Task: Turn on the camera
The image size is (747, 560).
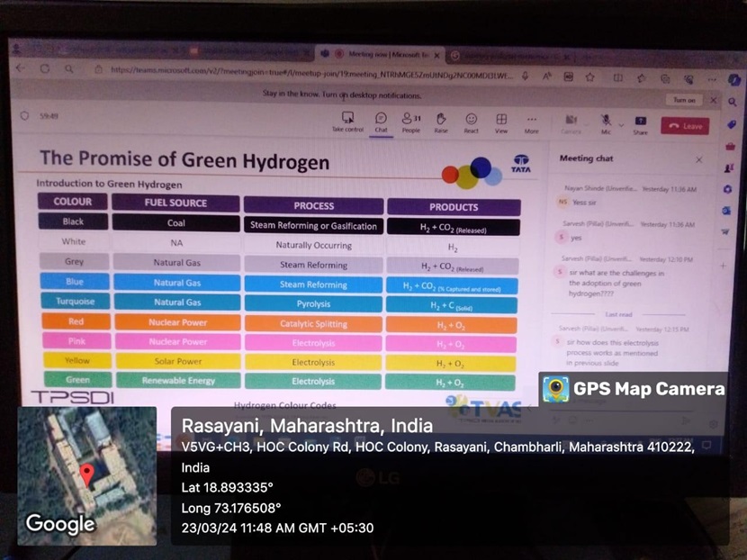Action: tap(571, 118)
